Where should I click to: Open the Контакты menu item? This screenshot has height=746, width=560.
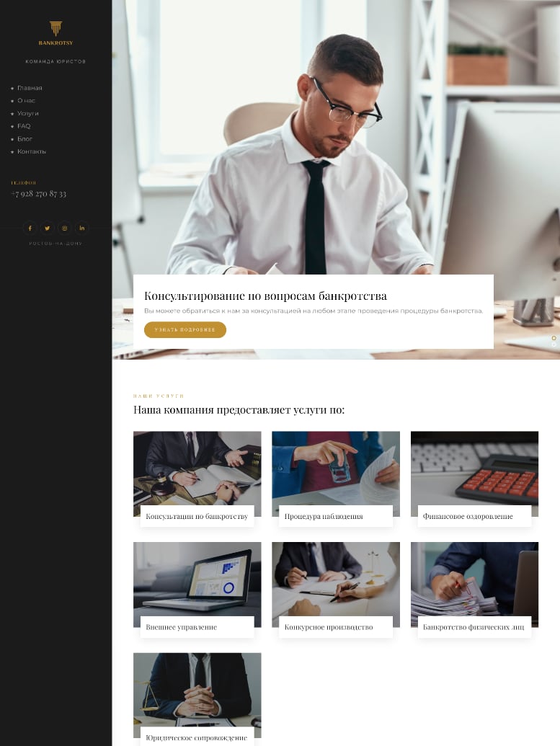(x=32, y=151)
